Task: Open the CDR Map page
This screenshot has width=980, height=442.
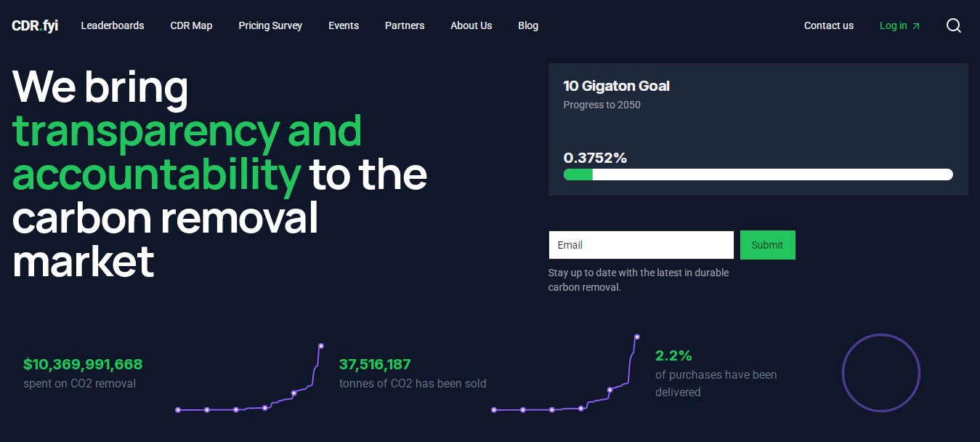Action: tap(191, 25)
